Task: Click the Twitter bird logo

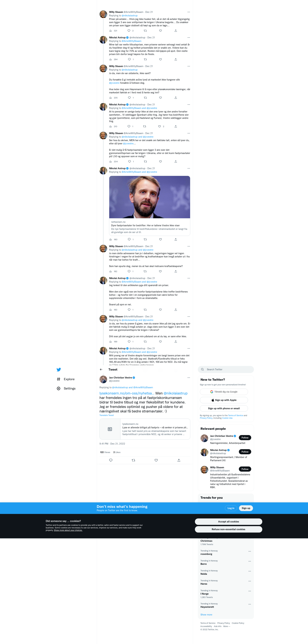Action: (x=59, y=369)
